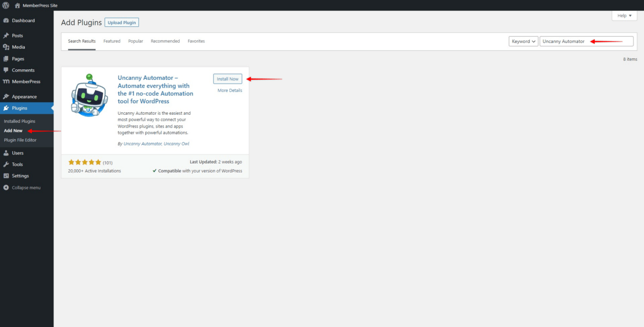Expand the Help panel dropdown
The height and width of the screenshot is (327, 644).
point(624,16)
